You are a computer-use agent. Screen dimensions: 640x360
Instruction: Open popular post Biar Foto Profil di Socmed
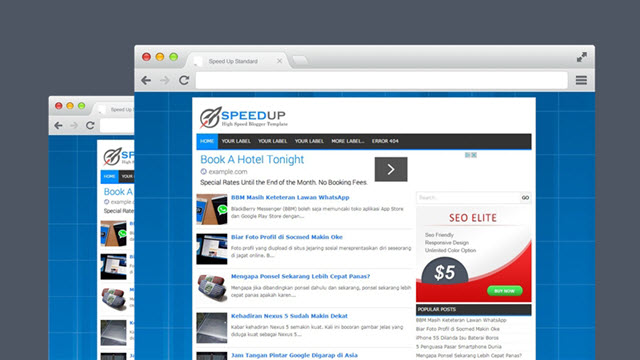click(458, 329)
